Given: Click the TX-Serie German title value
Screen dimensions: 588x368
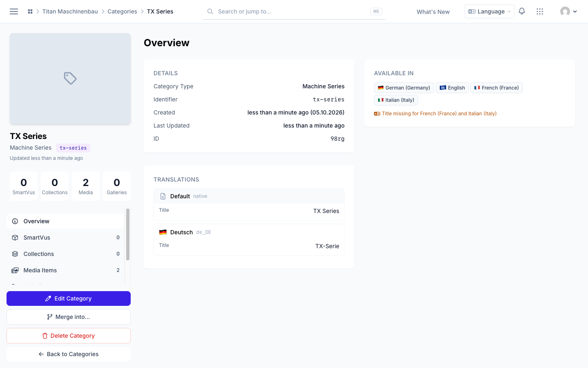Looking at the screenshot, I should pos(327,246).
